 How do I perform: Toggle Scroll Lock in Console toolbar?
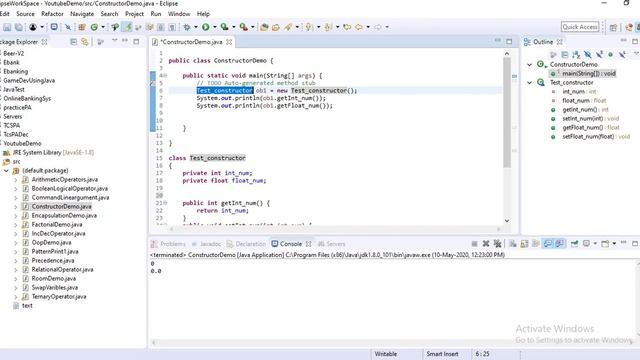tap(524, 244)
